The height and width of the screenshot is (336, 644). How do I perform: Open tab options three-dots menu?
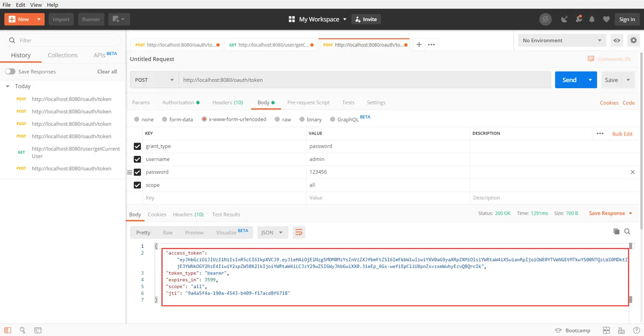pos(431,45)
